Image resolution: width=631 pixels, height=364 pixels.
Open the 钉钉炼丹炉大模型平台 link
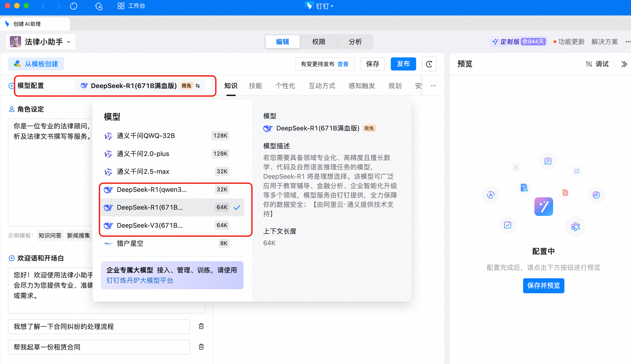140,280
